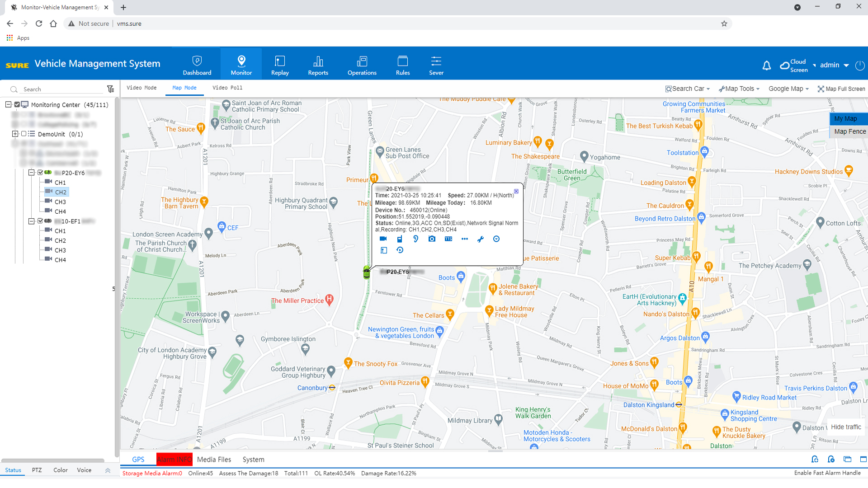Open the admin user dropdown

[835, 65]
